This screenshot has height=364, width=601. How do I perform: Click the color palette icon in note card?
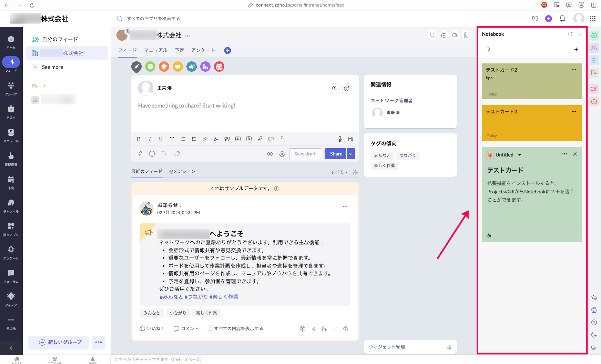tap(489, 235)
